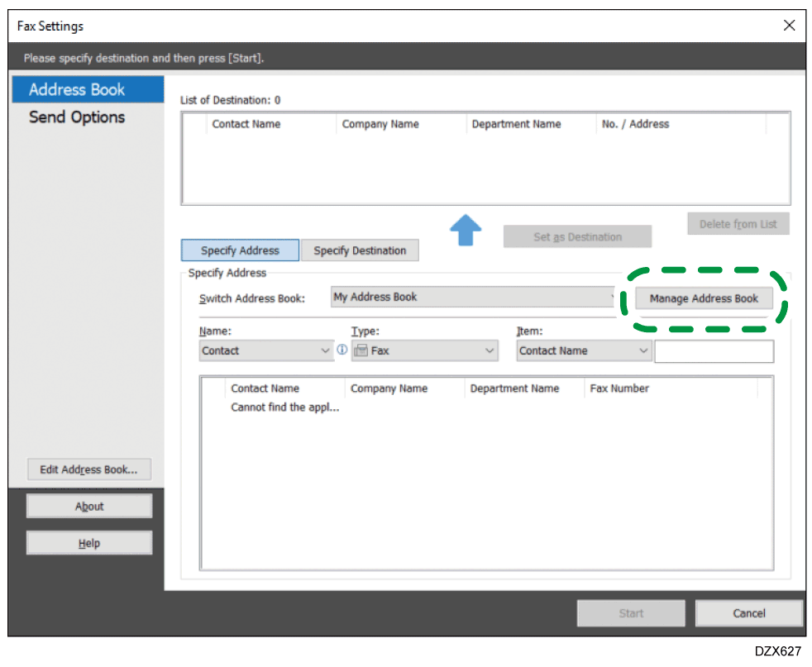Open Edit Address Book dialog
This screenshot has width=812, height=667.
pos(89,469)
